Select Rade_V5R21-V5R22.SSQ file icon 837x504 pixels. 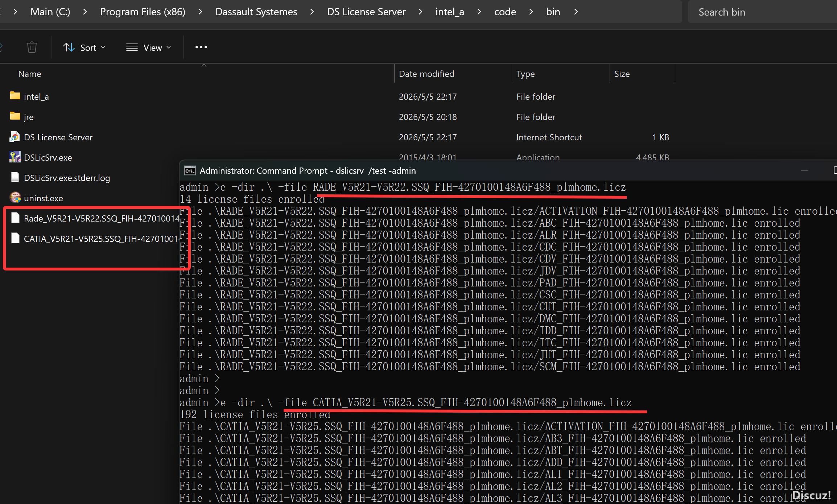15,218
